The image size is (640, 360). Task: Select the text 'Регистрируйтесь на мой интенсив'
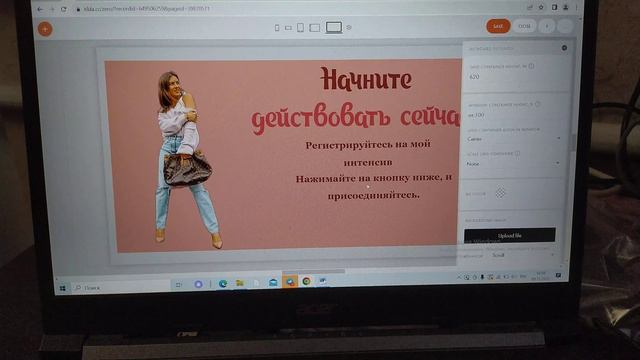[x=368, y=153]
